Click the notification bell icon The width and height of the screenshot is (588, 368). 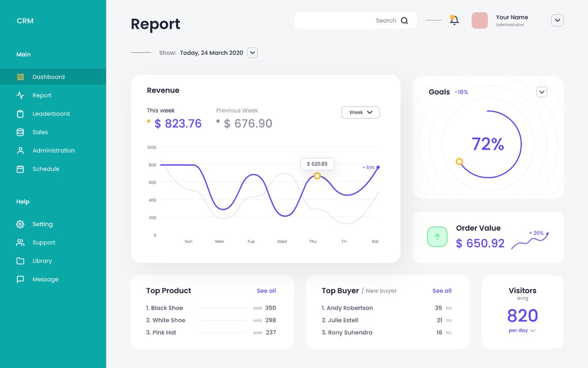(454, 20)
